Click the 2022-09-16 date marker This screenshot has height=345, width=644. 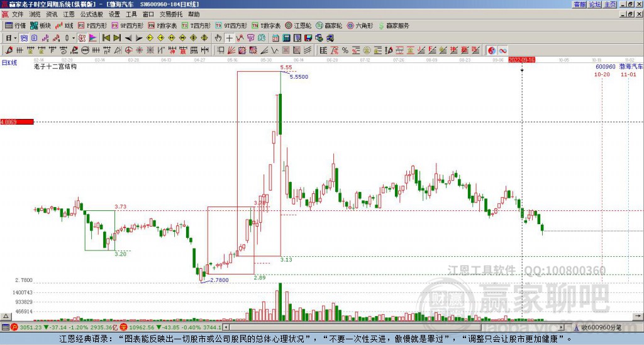tap(521, 60)
